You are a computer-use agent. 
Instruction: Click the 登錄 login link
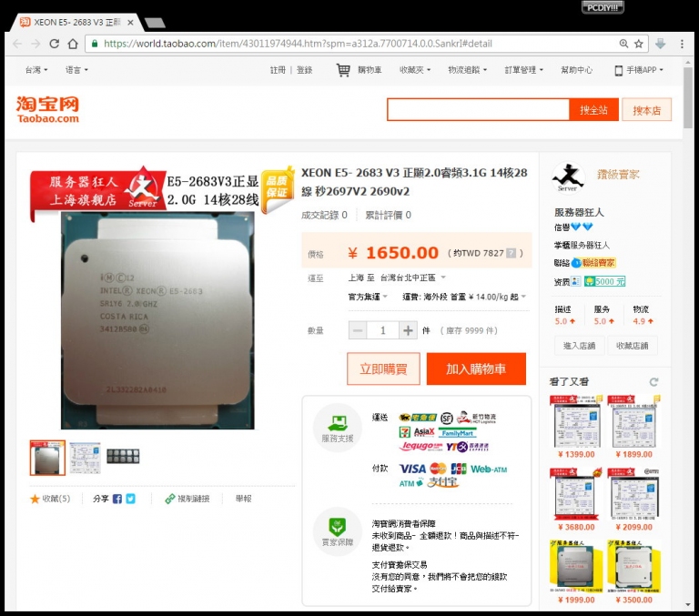(x=305, y=70)
